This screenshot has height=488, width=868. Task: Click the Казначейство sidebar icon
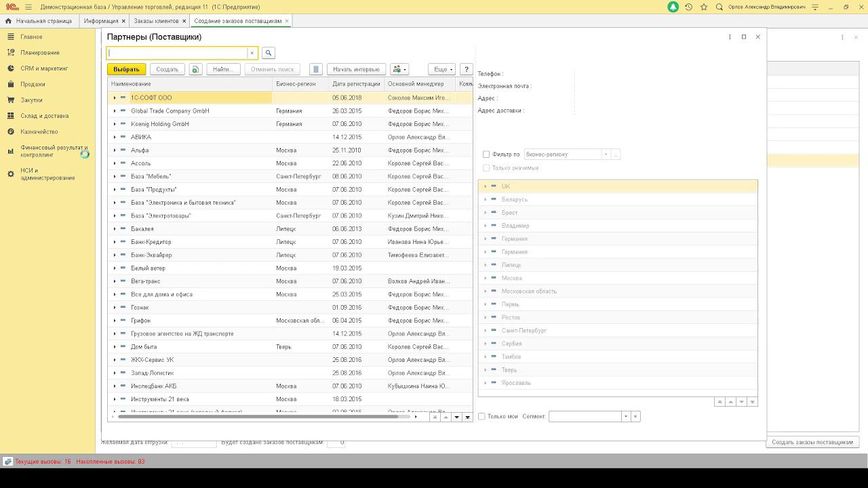11,131
